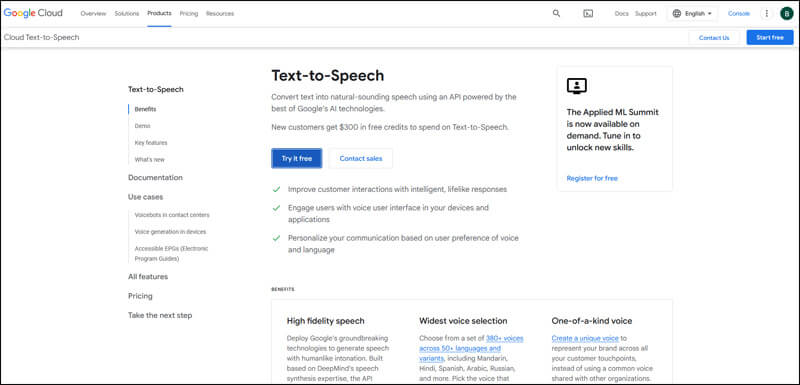Click the Contact Us button

pyautogui.click(x=714, y=38)
